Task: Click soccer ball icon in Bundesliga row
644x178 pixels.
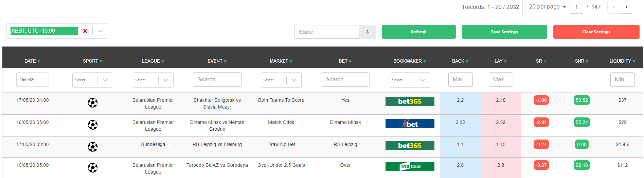Action: pyautogui.click(x=93, y=147)
